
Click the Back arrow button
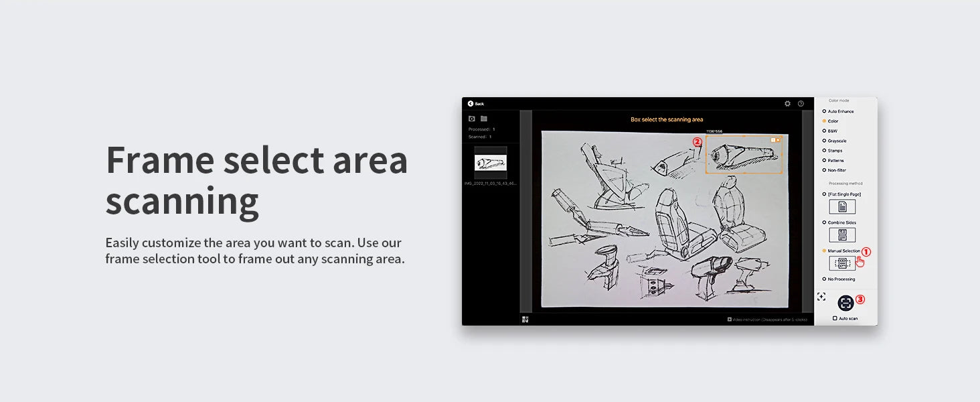(x=471, y=104)
